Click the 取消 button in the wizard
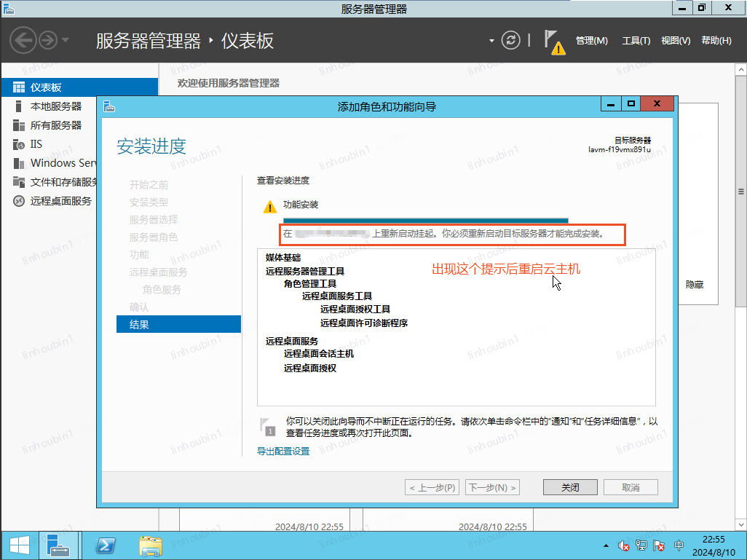747x560 pixels. tap(631, 487)
